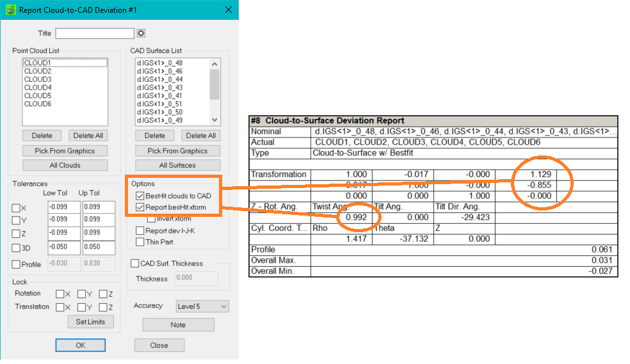Screen dimensions: 630x364
Task: Confirm the dialog with OK
Action: 80,345
